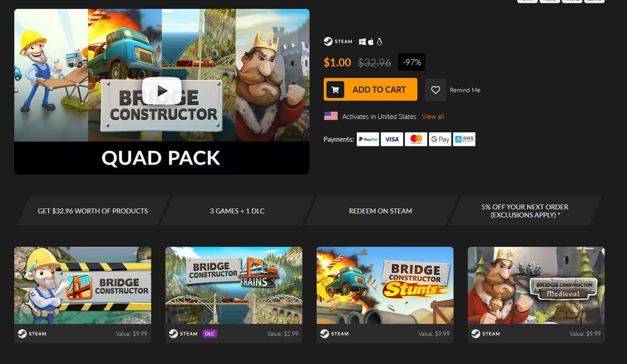Screen dimensions: 627x364
Task: Click the -97% discount badge
Action: [x=411, y=63]
